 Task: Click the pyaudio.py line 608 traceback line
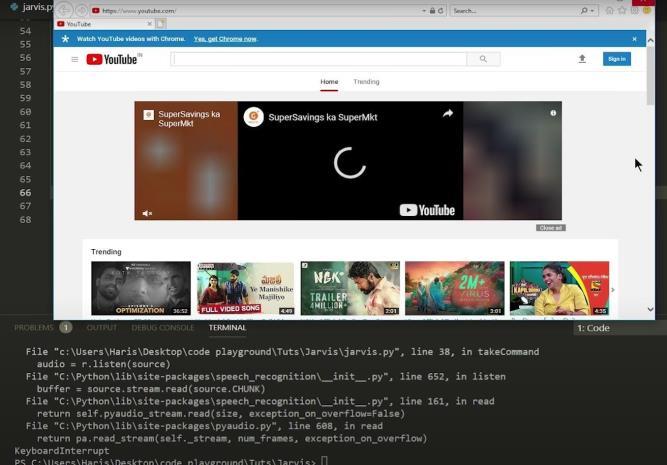tap(204, 426)
